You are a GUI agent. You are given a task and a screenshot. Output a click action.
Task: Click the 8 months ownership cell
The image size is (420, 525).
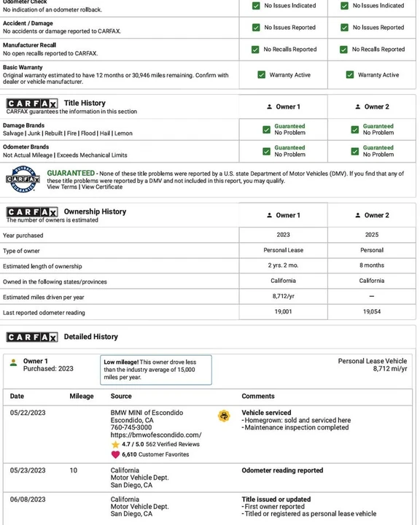point(372,265)
